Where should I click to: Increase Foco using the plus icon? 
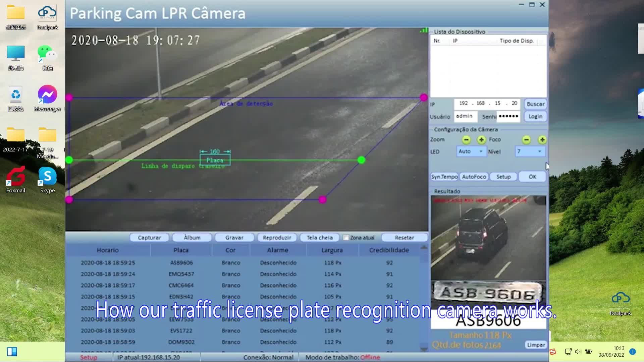pos(542,140)
